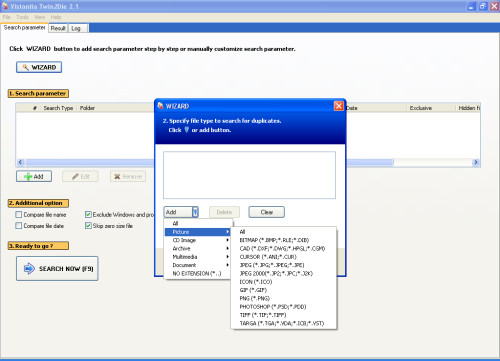Toggle Compare file date checkbox
The width and height of the screenshot is (500, 361).
[19, 226]
